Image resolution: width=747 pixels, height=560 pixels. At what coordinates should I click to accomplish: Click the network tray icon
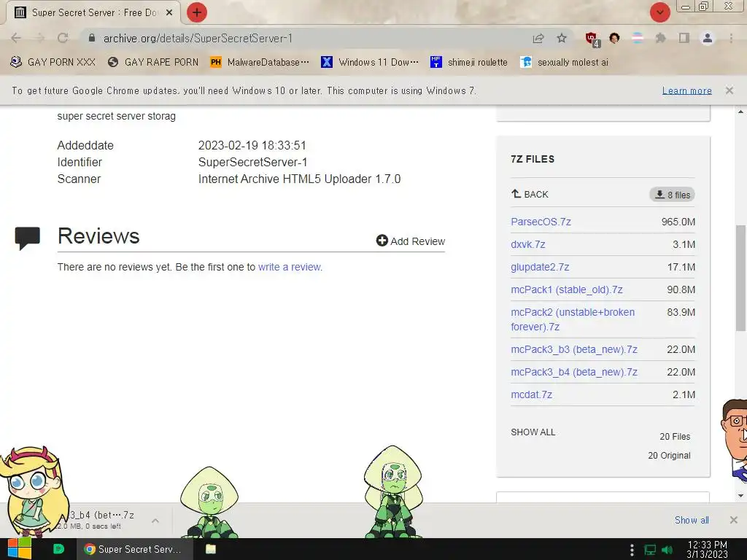650,550
